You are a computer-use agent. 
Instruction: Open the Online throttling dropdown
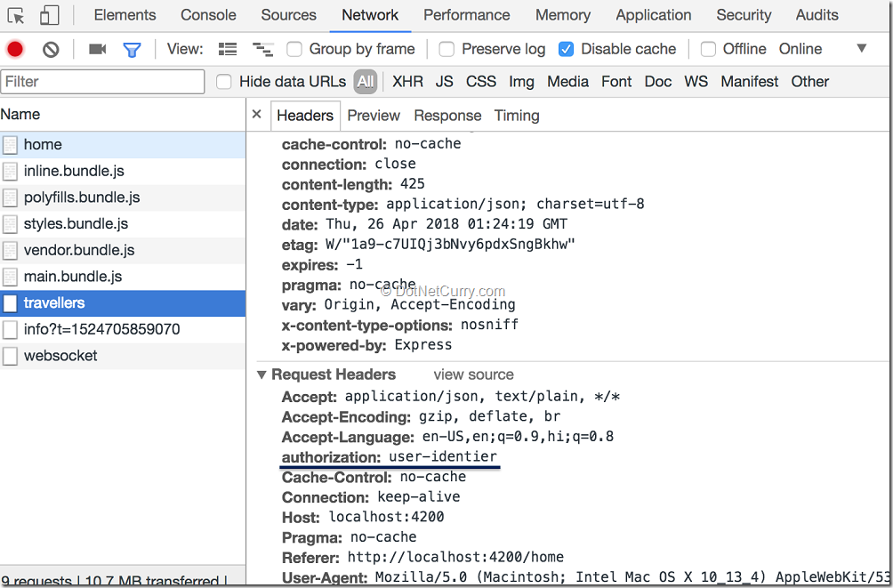click(800, 49)
